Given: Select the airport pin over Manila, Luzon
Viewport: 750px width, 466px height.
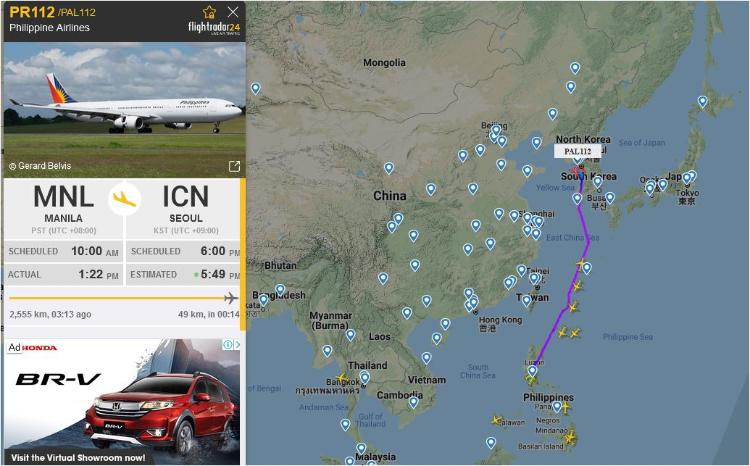Looking at the screenshot, I should (532, 371).
